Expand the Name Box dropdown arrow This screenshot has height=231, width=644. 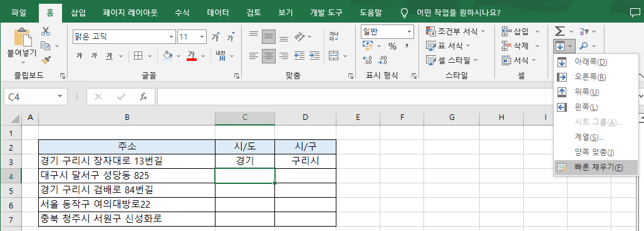pyautogui.click(x=60, y=96)
